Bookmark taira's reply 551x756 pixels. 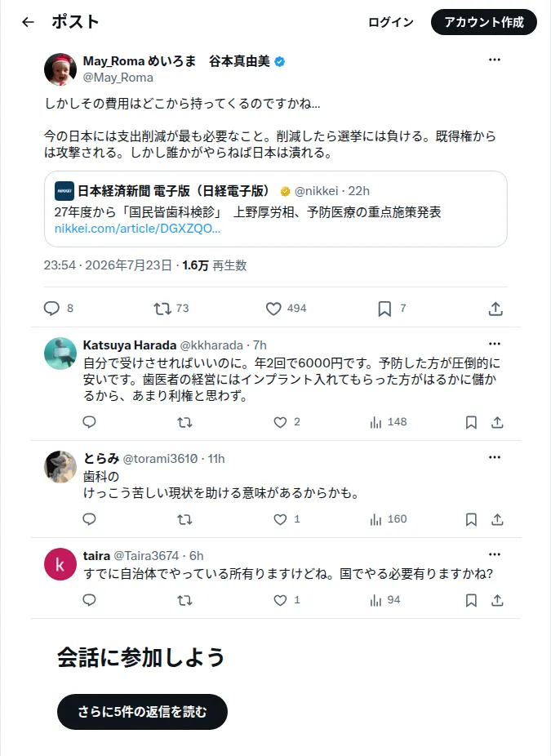coord(471,600)
